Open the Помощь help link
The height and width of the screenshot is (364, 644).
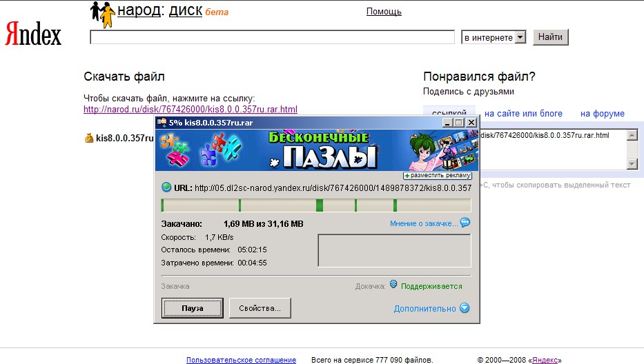384,12
